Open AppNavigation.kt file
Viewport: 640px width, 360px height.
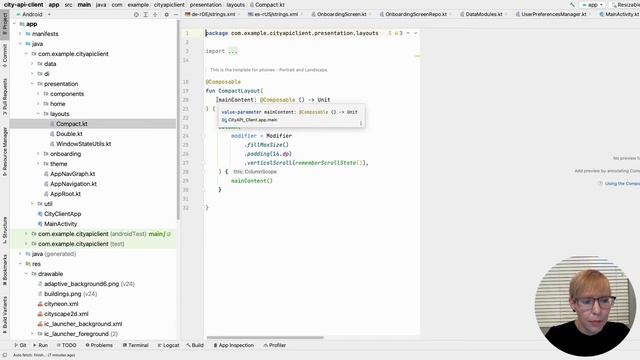(x=73, y=184)
